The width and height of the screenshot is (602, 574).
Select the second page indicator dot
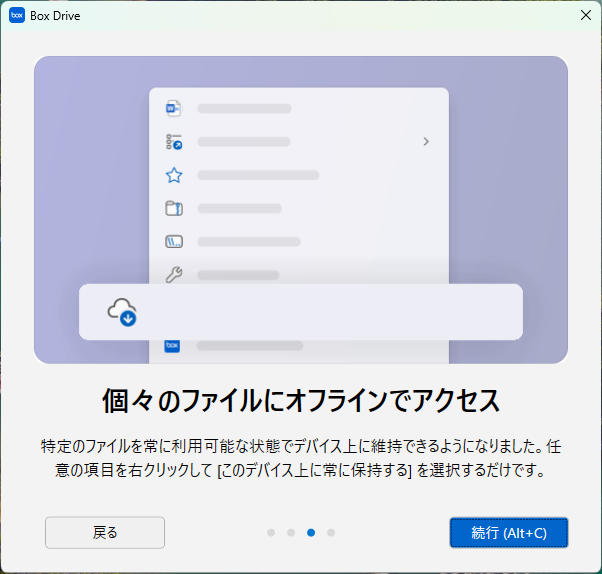pyautogui.click(x=291, y=533)
